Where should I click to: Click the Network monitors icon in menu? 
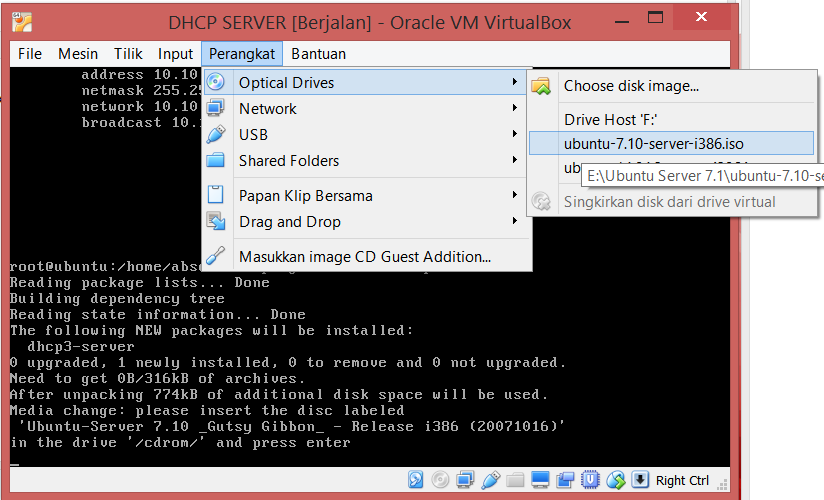pyautogui.click(x=215, y=108)
